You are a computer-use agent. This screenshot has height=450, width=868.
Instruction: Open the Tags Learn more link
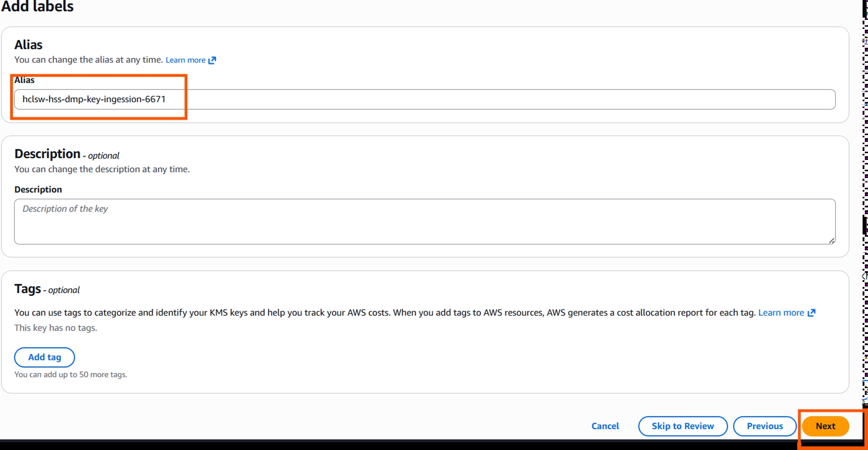[781, 313]
